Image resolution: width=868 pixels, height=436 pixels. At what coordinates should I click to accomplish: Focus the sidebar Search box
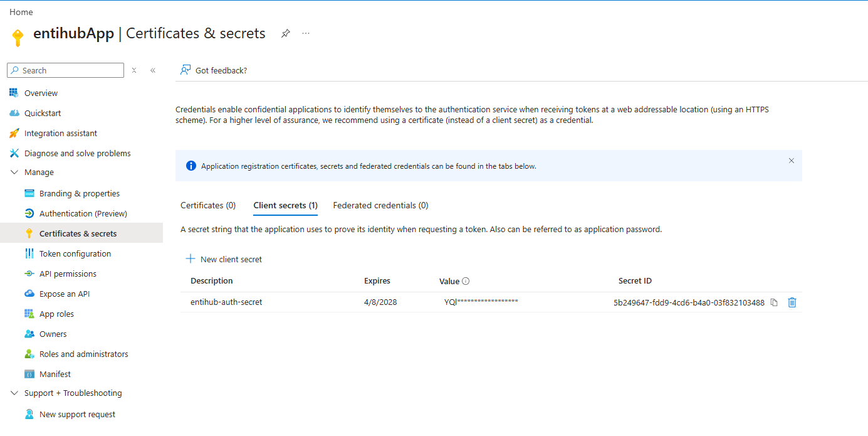pos(66,70)
